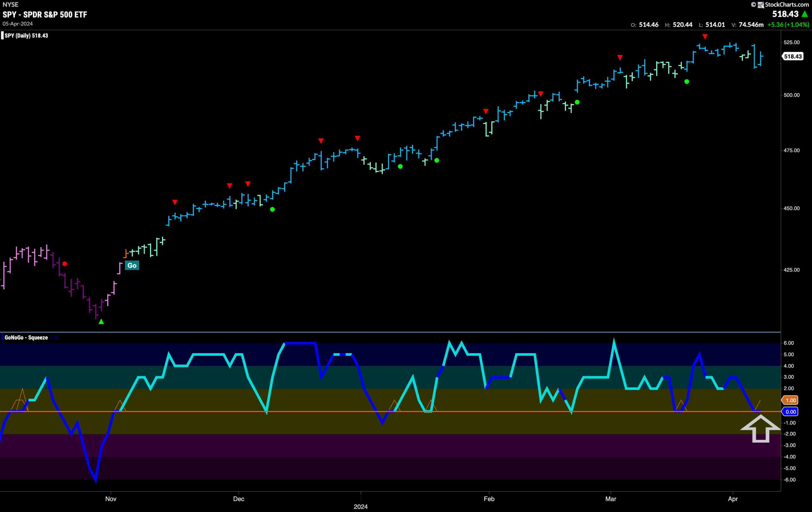Click the 'GoNoGo - Squeeze' panel label
Screen dimensions: 812x512
point(26,338)
